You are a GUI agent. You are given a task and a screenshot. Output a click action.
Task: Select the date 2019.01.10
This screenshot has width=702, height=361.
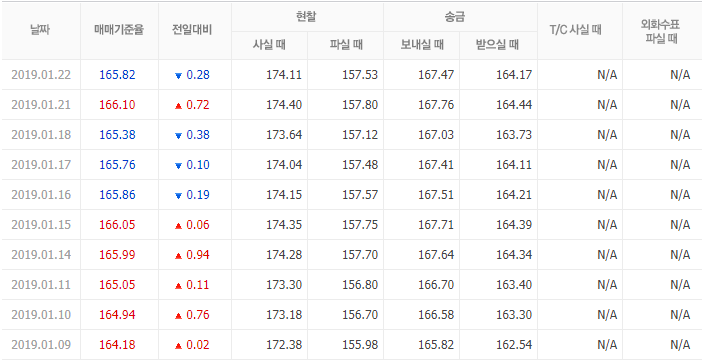41,315
